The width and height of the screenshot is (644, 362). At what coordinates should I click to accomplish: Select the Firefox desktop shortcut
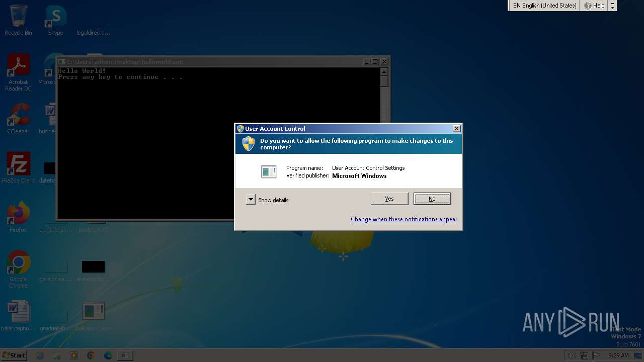tap(18, 217)
